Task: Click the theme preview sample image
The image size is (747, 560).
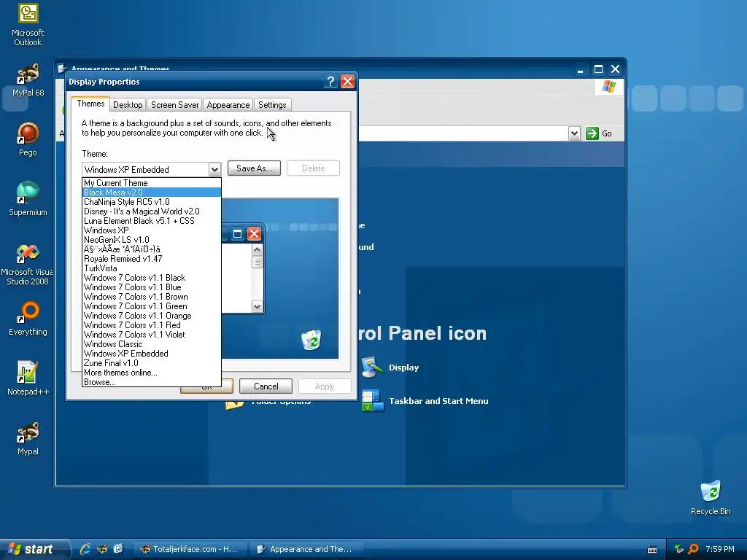Action: coord(280,278)
